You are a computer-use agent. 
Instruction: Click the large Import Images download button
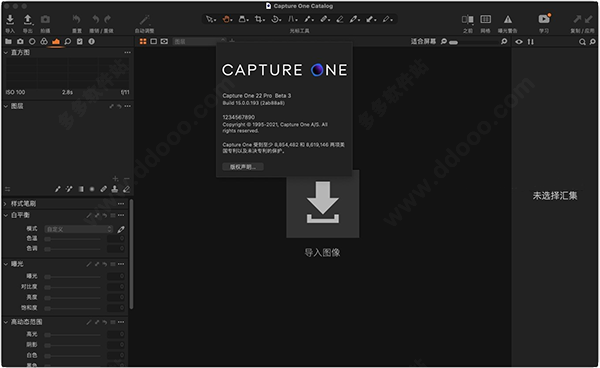click(323, 203)
